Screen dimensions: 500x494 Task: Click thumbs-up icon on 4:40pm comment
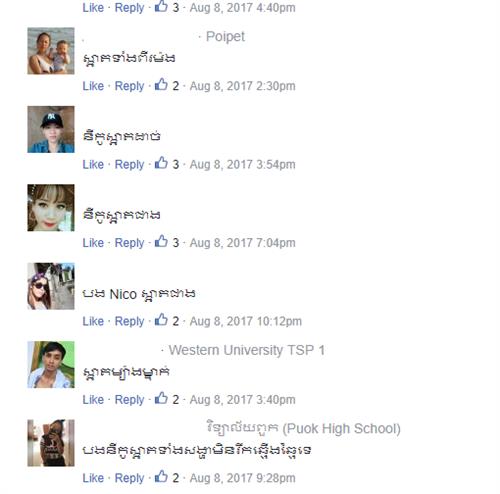[x=161, y=6]
